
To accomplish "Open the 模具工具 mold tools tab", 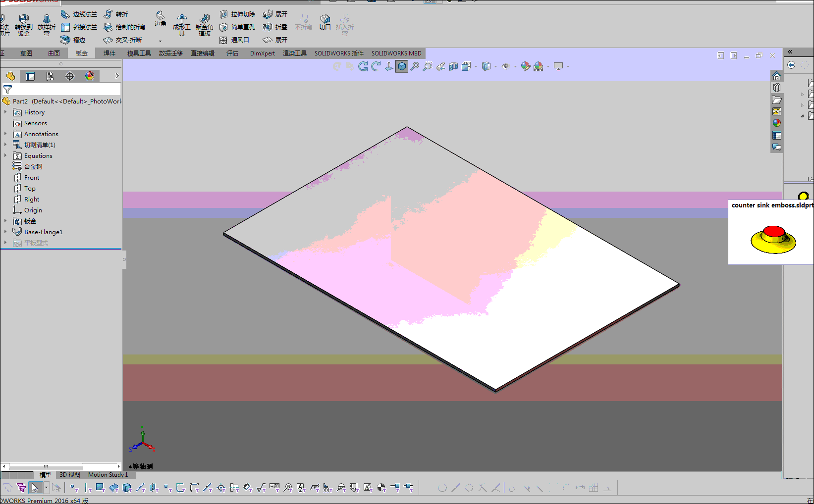I will [139, 53].
